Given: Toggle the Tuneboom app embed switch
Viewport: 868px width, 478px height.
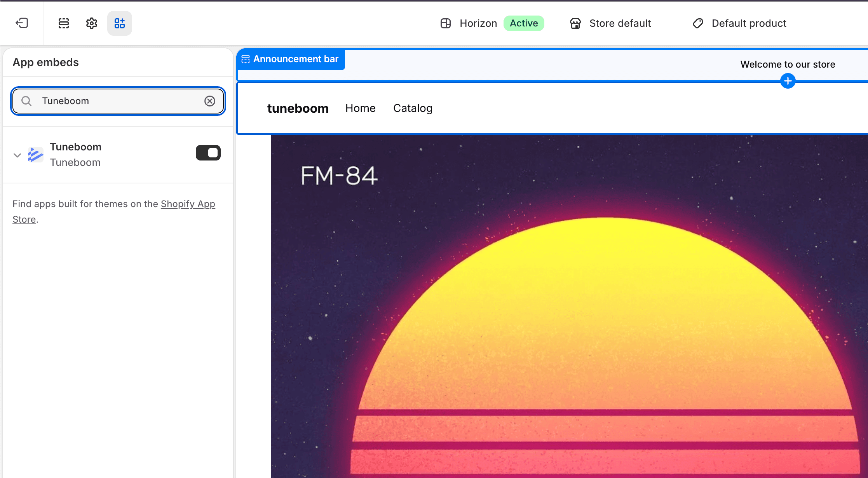Looking at the screenshot, I should pyautogui.click(x=208, y=153).
